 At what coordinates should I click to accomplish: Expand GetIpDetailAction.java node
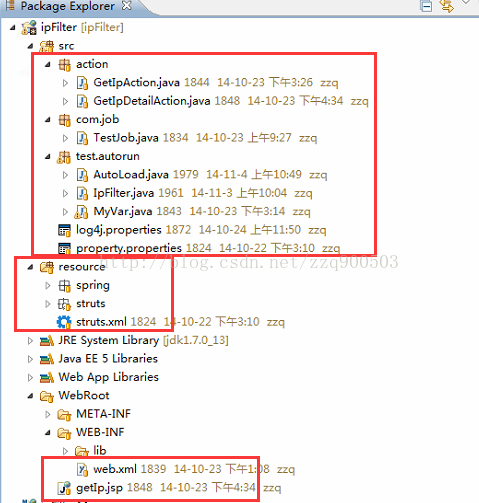[x=65, y=101]
